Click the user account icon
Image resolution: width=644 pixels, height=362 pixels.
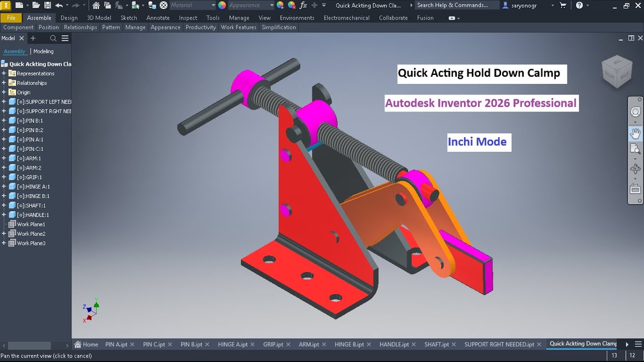tap(505, 5)
